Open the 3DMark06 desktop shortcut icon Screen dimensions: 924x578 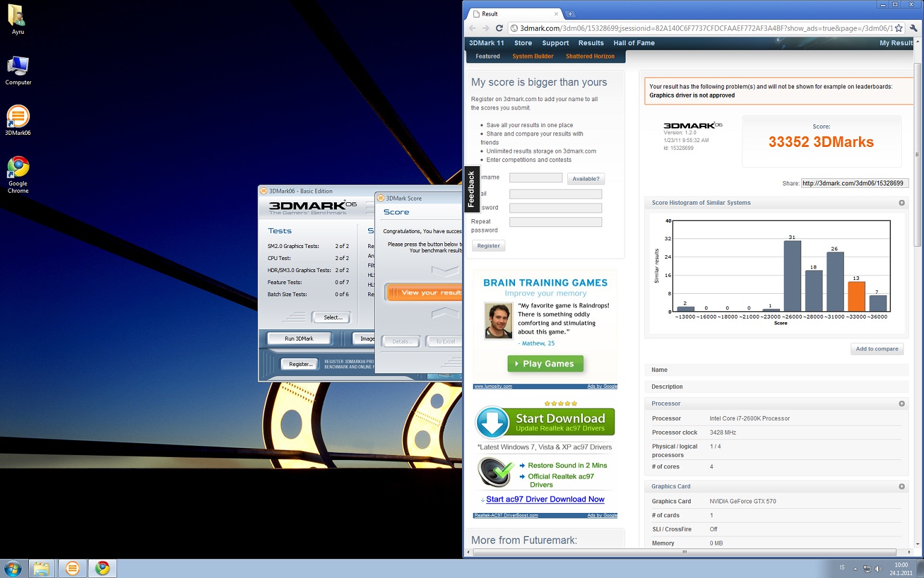18,119
